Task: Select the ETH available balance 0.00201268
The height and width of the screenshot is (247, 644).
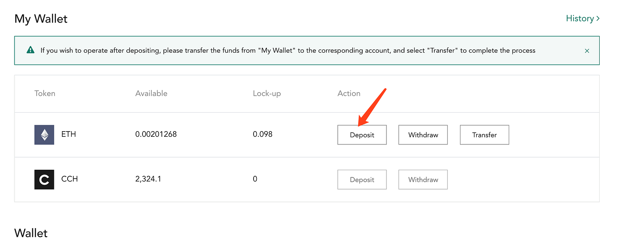Action: pos(156,134)
